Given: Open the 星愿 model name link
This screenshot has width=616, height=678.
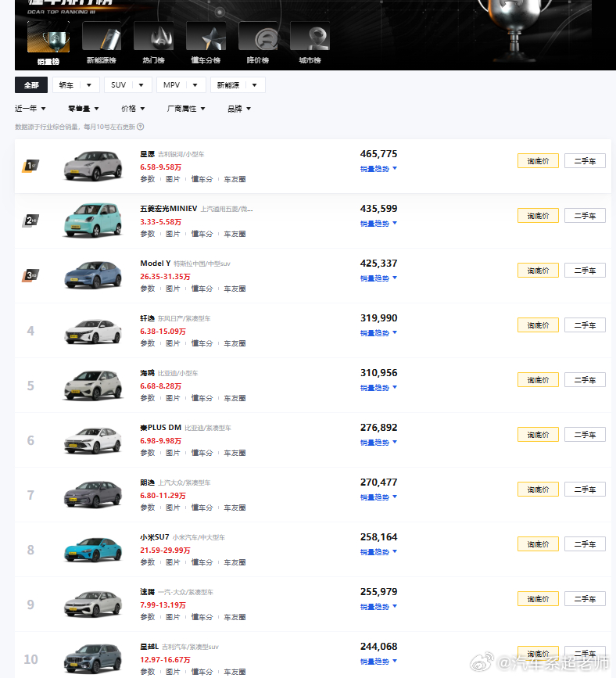Looking at the screenshot, I should [x=148, y=154].
